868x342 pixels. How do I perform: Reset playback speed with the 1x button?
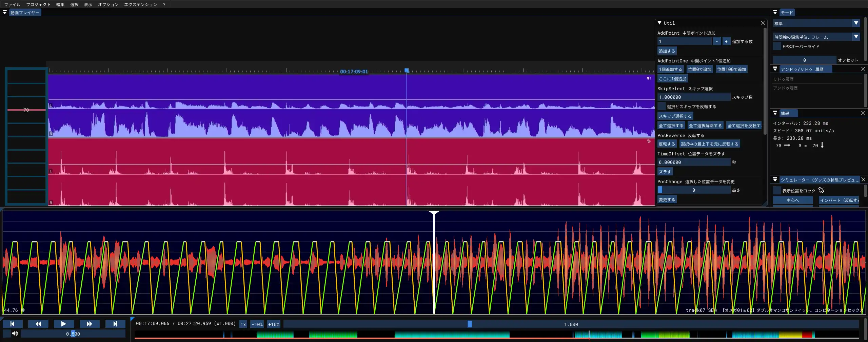pos(243,324)
